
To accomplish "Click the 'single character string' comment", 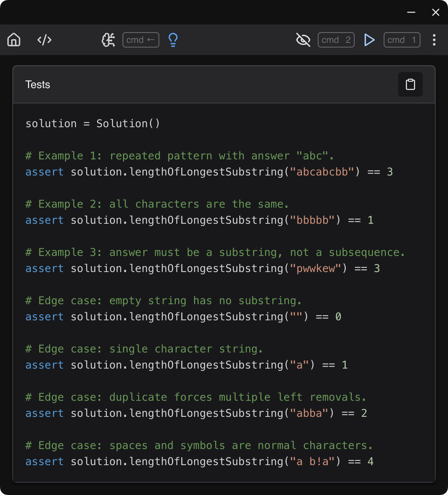I will click(x=144, y=349).
